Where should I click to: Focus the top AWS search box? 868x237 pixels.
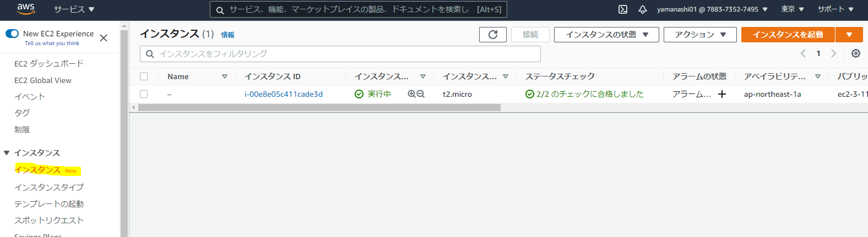[x=359, y=9]
